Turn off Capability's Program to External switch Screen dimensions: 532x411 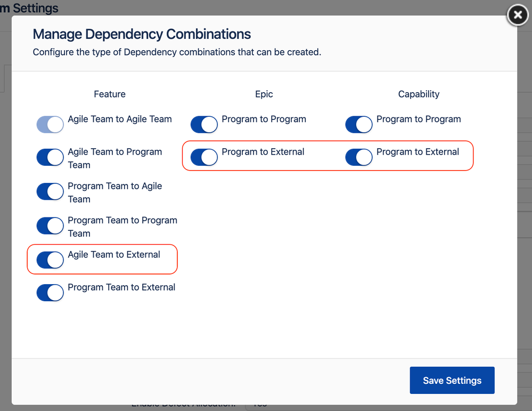coord(359,157)
